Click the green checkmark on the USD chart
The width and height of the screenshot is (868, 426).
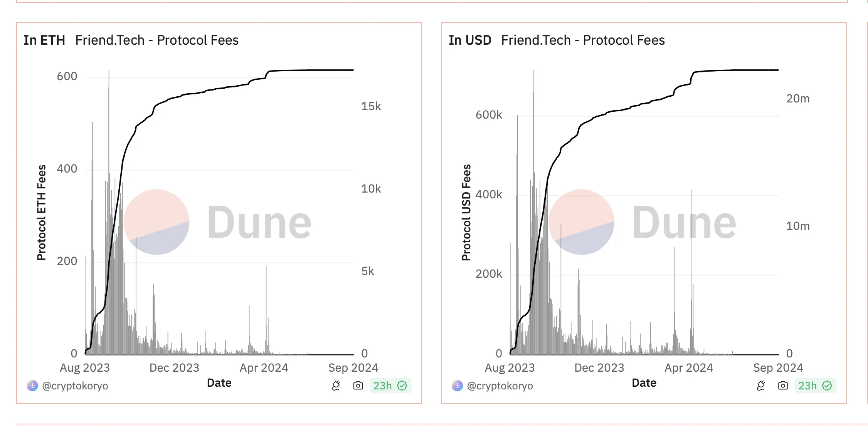[827, 386]
